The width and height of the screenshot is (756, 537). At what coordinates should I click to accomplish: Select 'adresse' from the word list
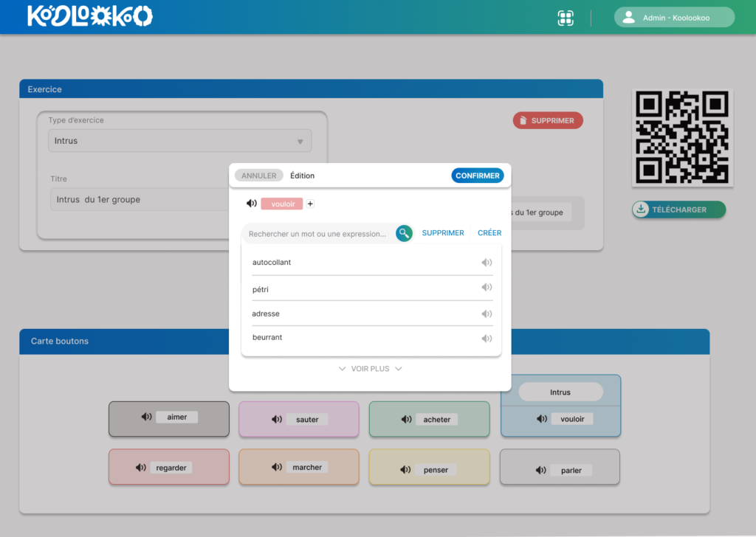point(266,313)
